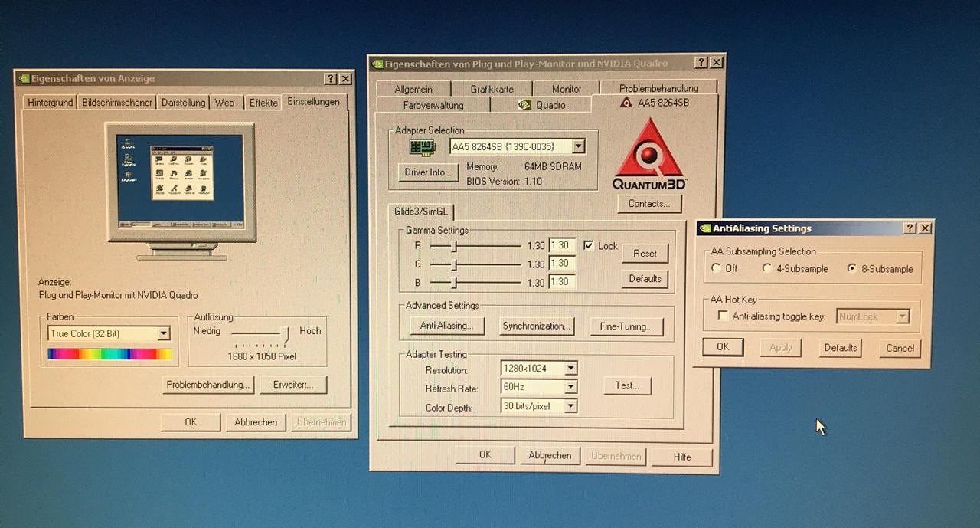Screen dimensions: 980x528
Task: Click Defaults in AntiAliasing Settings
Action: pyautogui.click(x=840, y=348)
